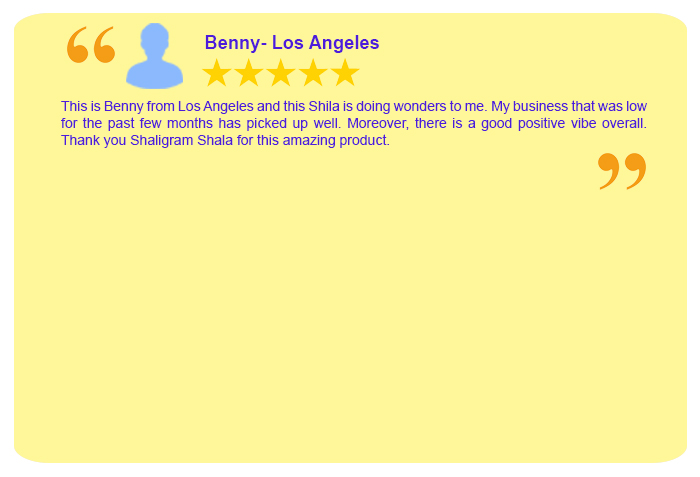Image resolution: width=700 pixels, height=477 pixels.
Task: Click the first yellow rating star
Action: (217, 72)
